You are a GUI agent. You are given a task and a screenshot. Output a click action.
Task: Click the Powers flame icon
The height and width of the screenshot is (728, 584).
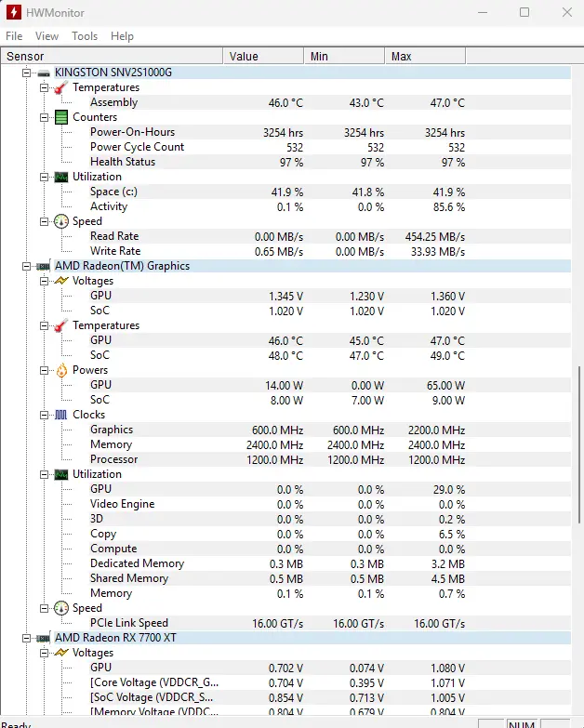point(61,370)
